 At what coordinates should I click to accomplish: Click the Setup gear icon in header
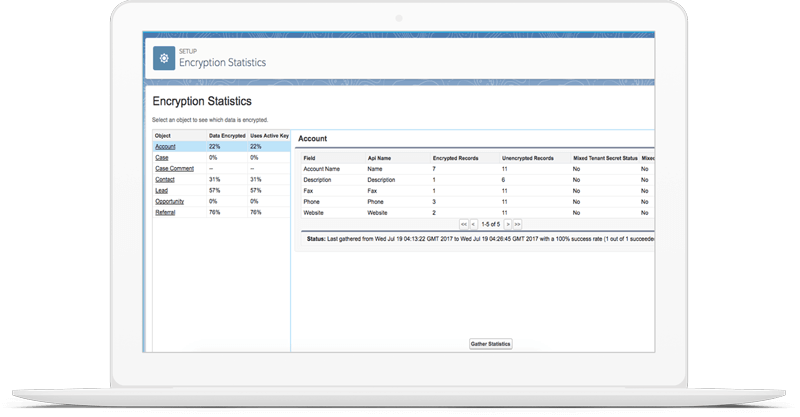[x=163, y=58]
